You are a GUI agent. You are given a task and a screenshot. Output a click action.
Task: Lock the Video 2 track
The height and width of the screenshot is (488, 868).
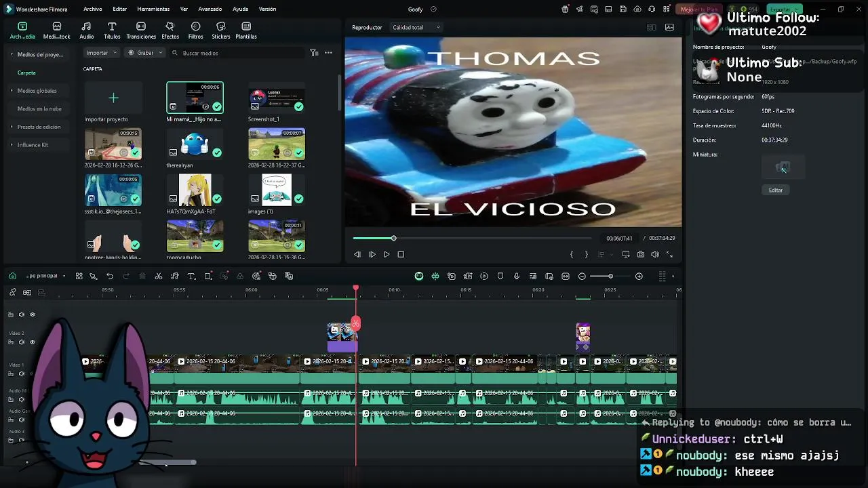11,342
